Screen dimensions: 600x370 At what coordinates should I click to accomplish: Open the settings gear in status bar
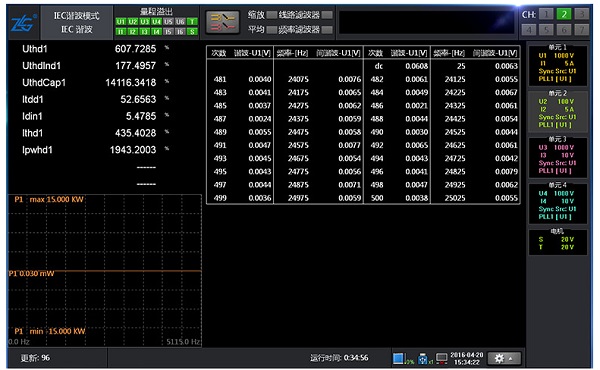499,359
